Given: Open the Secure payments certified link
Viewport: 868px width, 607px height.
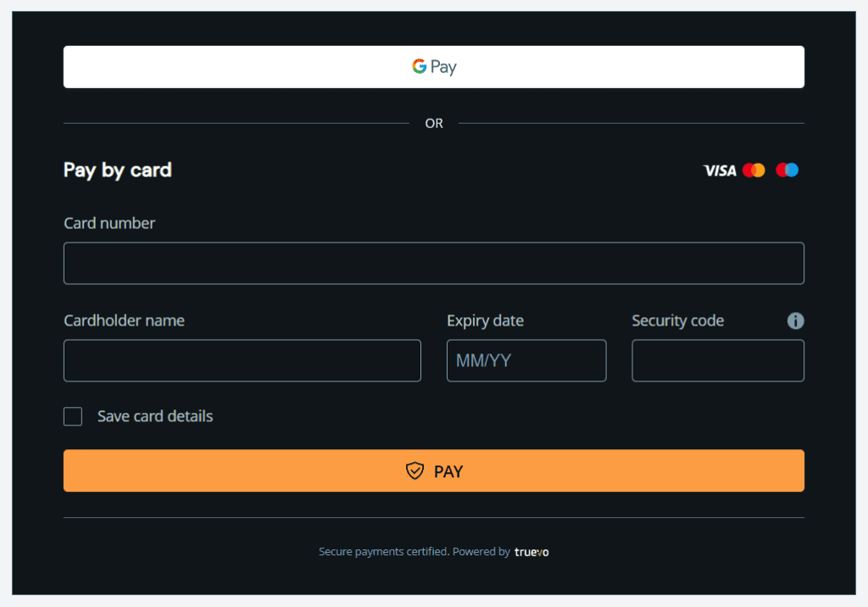Looking at the screenshot, I should pos(382,551).
